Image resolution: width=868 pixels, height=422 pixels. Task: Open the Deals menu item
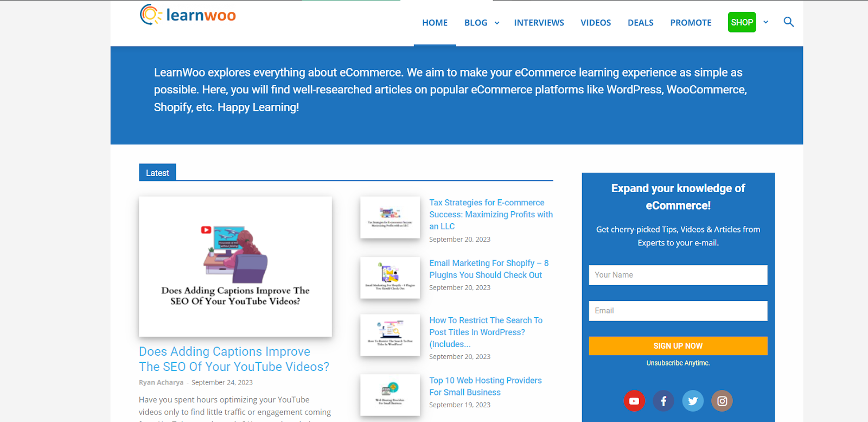[x=641, y=23]
